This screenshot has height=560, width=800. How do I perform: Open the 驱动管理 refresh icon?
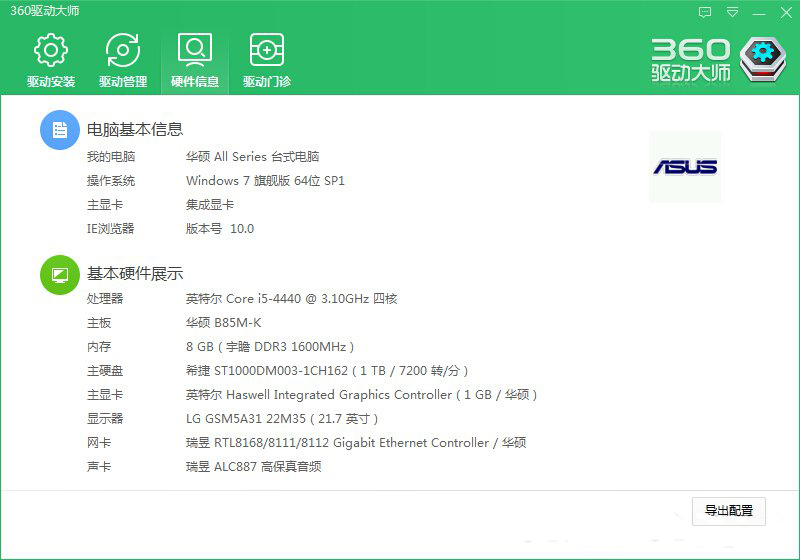pyautogui.click(x=122, y=50)
